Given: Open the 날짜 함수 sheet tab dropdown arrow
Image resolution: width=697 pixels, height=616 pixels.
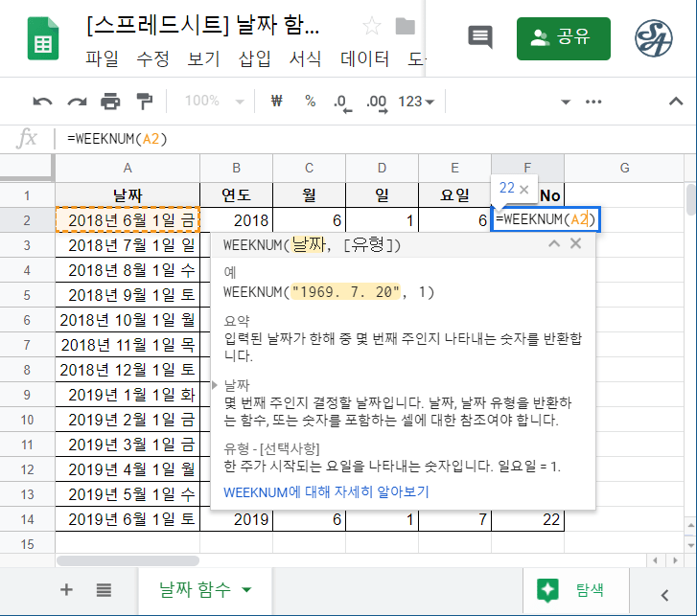Looking at the screenshot, I should tap(247, 590).
